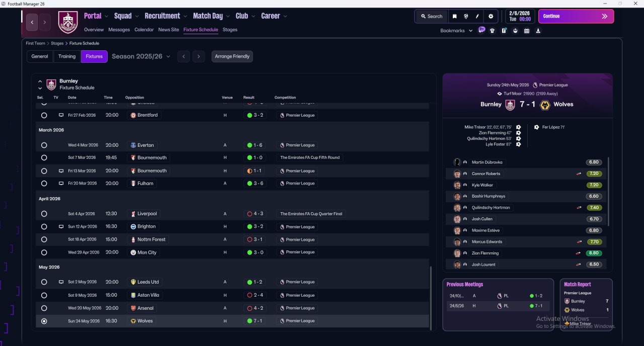
Task: Click the Continue button
Action: pos(576,16)
